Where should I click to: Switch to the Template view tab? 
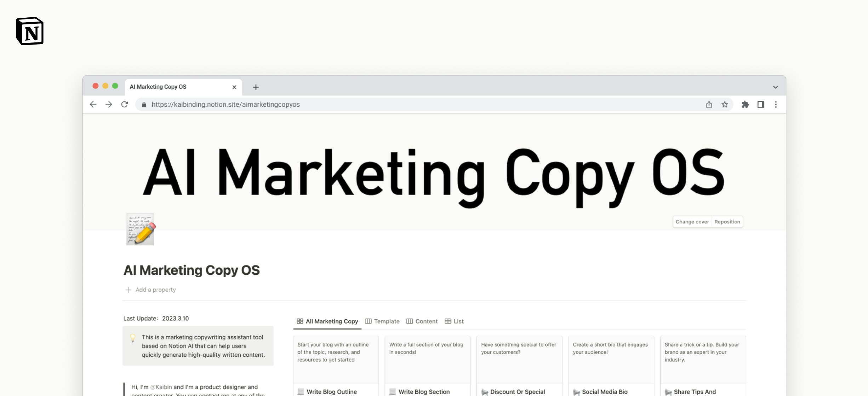[x=382, y=321]
